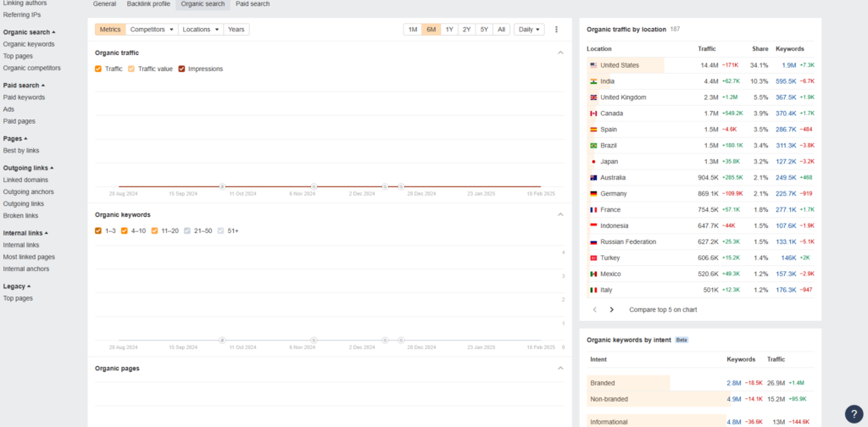This screenshot has height=427, width=868.
Task: Click the India flag icon
Action: (593, 81)
